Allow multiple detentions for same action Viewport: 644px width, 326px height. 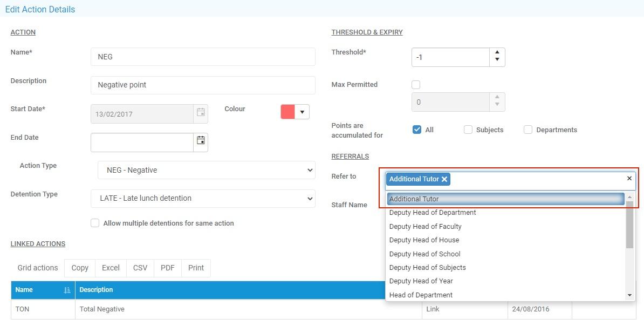(x=95, y=223)
